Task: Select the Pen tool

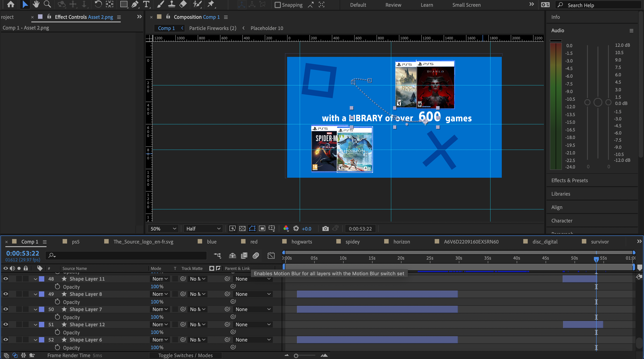Action: click(x=135, y=4)
